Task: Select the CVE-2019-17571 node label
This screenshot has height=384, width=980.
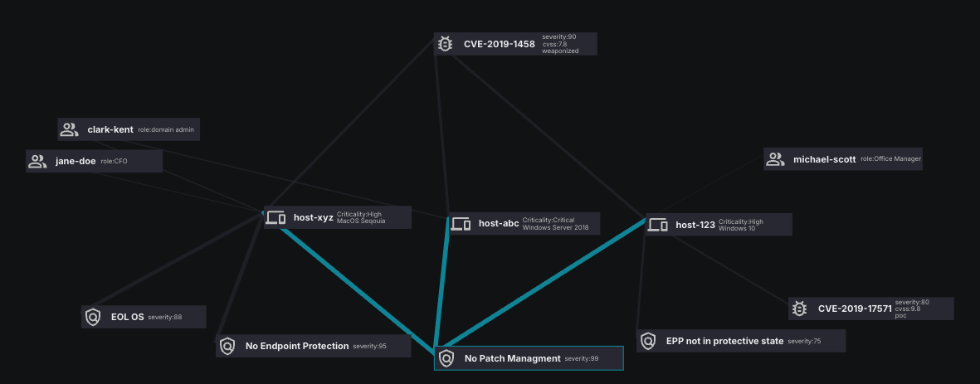Action: pos(854,309)
